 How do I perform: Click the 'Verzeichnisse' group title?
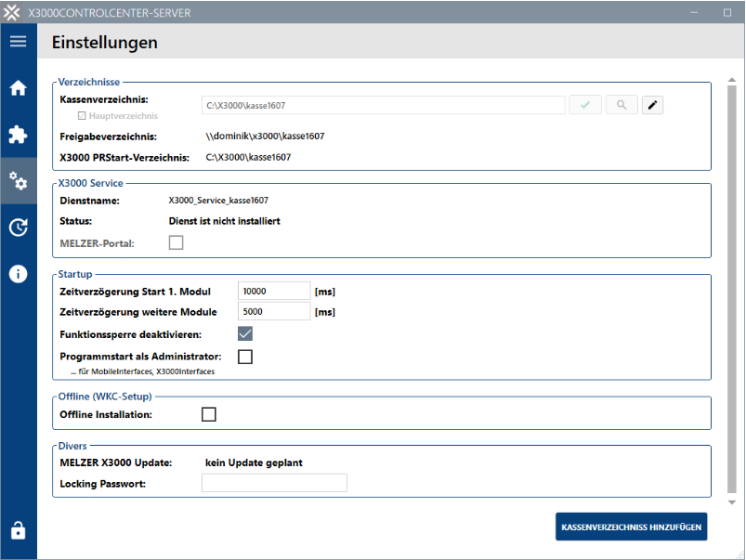[x=89, y=82]
